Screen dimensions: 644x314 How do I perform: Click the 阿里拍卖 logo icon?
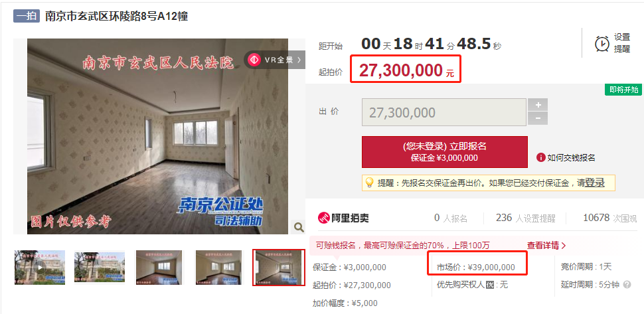pyautogui.click(x=324, y=218)
